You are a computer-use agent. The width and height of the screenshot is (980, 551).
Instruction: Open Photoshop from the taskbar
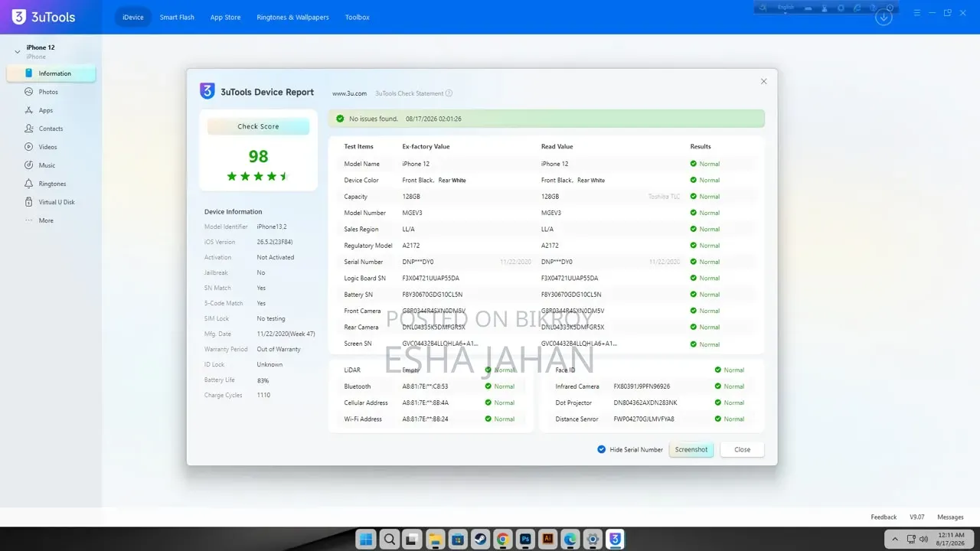(524, 539)
